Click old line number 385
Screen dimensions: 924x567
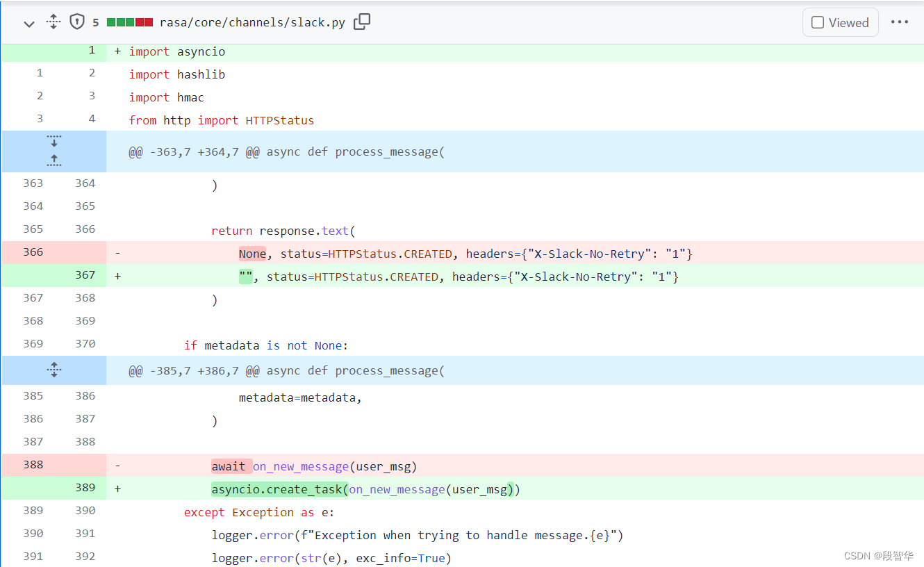[33, 396]
